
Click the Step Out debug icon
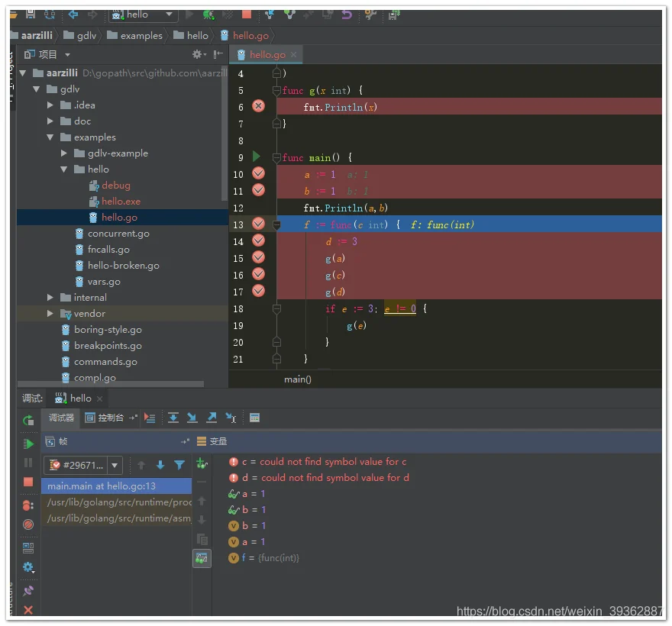click(x=212, y=418)
